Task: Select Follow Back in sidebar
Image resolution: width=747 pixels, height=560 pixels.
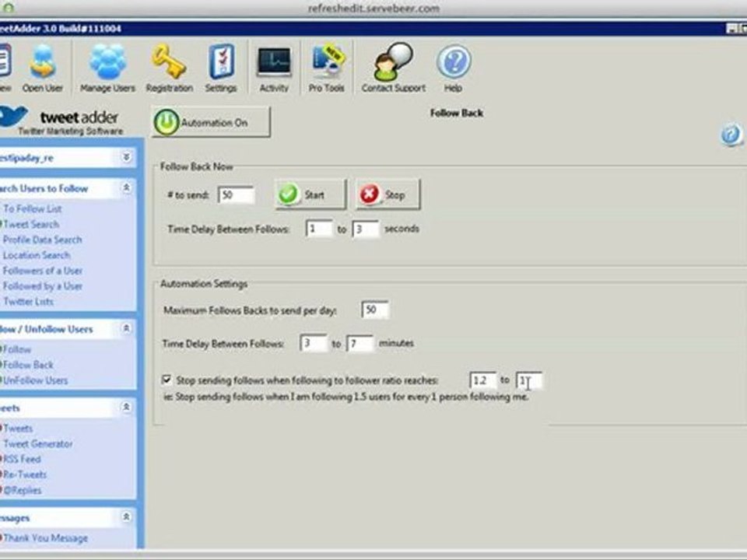Action: click(x=28, y=365)
